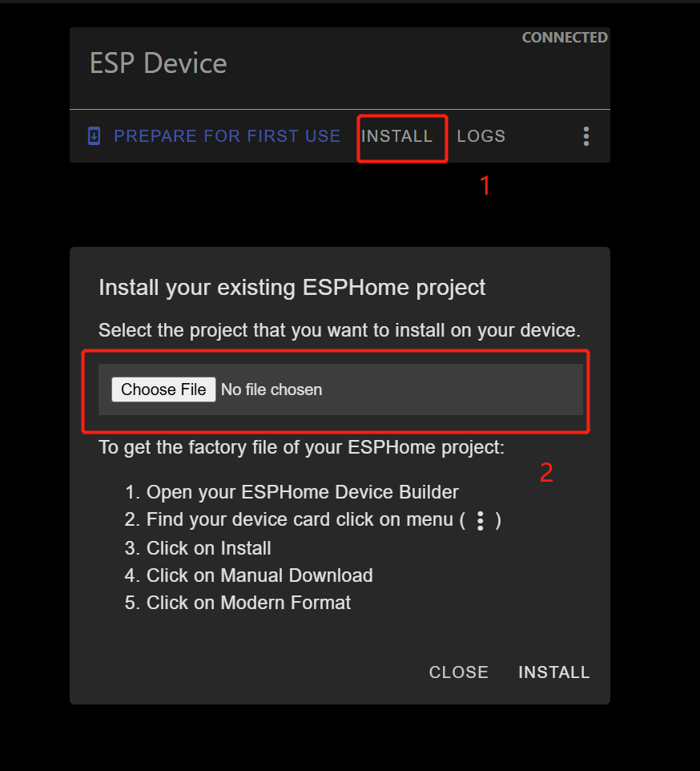Viewport: 700px width, 771px height.
Task: Click the Click on Manual Download step
Action: coord(249,575)
